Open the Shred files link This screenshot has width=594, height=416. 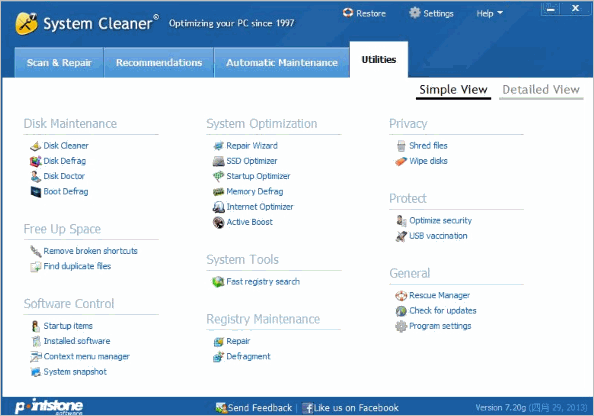click(x=428, y=146)
